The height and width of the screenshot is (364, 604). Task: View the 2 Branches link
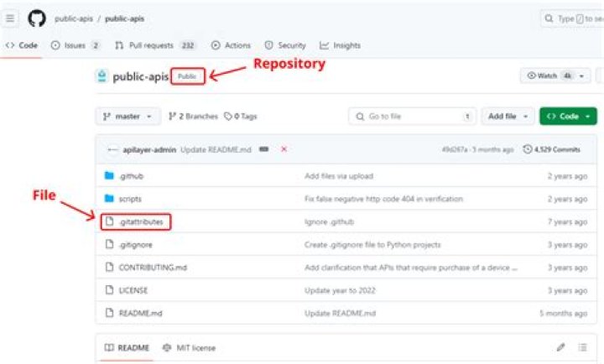pyautogui.click(x=193, y=116)
